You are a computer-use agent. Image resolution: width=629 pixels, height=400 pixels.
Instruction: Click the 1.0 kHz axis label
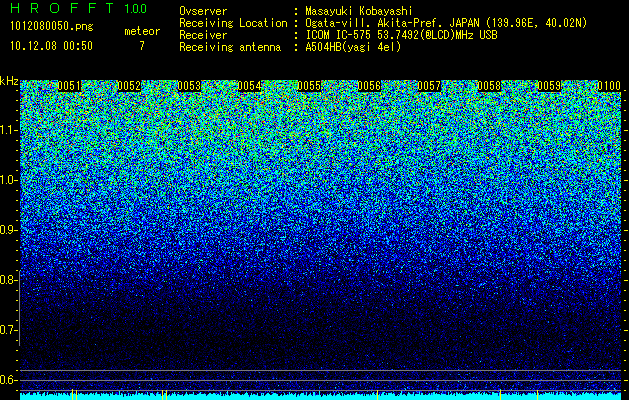6,180
